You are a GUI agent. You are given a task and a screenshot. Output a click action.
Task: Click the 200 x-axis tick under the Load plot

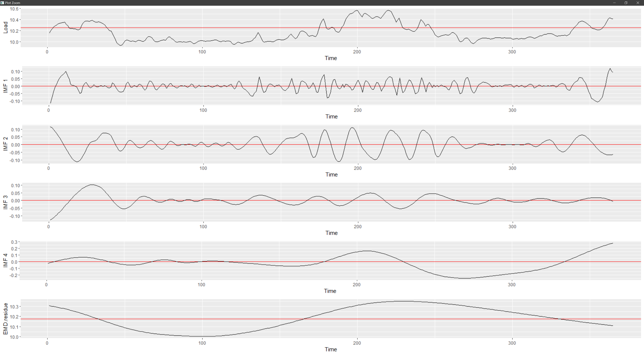click(x=357, y=52)
